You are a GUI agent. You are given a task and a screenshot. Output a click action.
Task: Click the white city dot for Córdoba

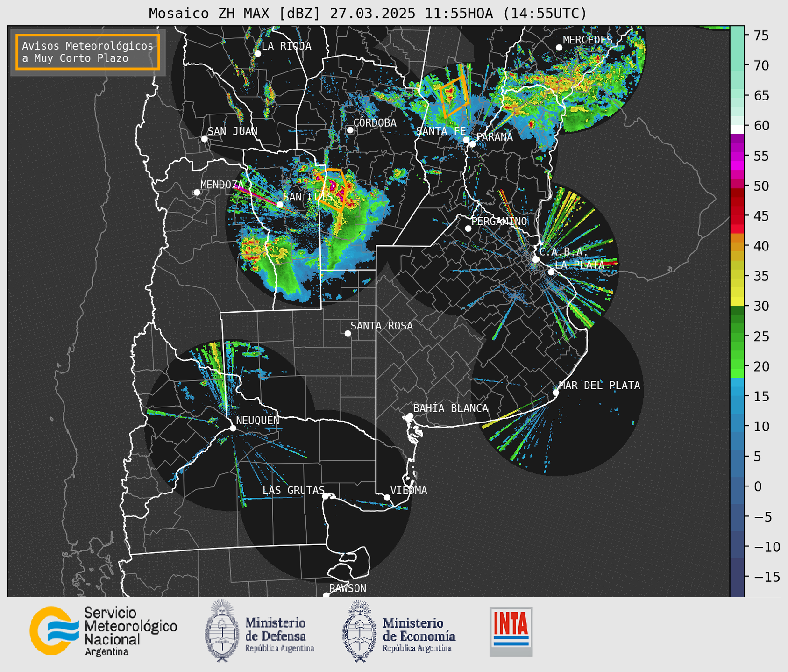pos(350,130)
